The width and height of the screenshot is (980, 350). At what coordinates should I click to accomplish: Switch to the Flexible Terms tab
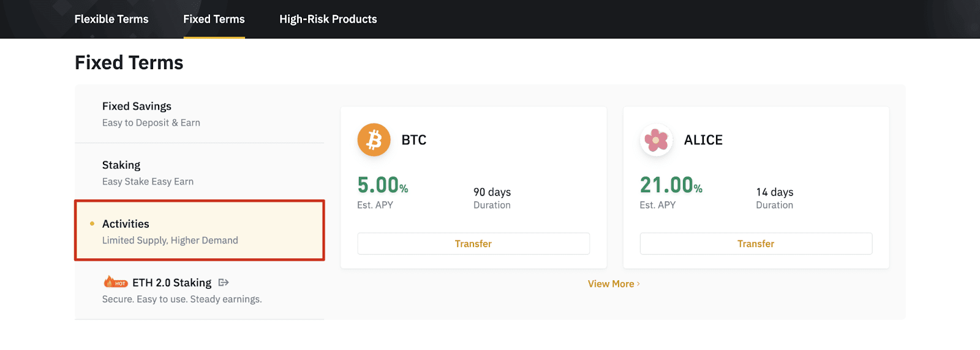(111, 19)
